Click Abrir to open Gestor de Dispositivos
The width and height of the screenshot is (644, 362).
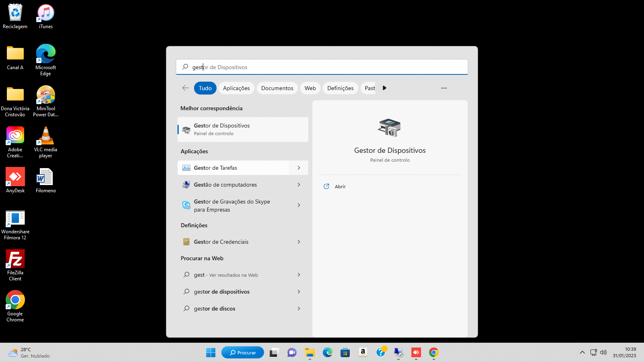pos(340,187)
